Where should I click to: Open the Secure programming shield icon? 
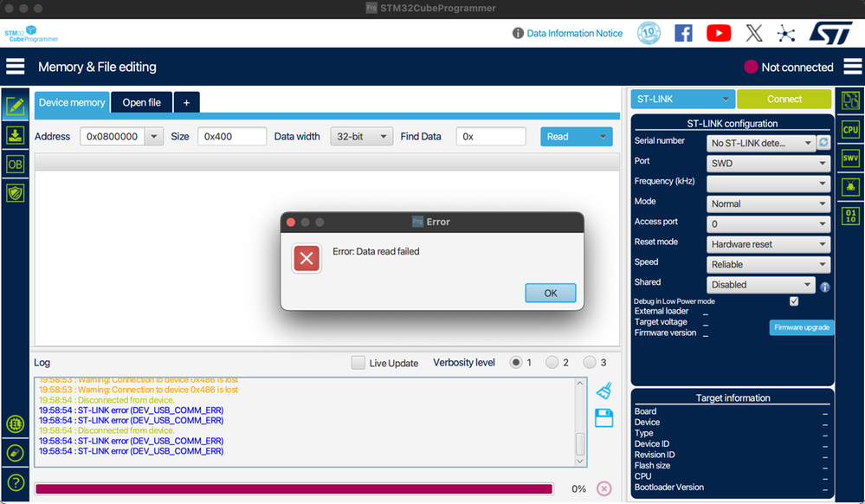[15, 193]
